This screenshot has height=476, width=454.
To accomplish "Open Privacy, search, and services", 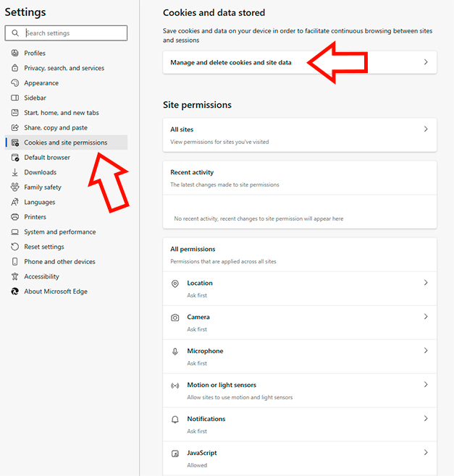I will [x=64, y=68].
